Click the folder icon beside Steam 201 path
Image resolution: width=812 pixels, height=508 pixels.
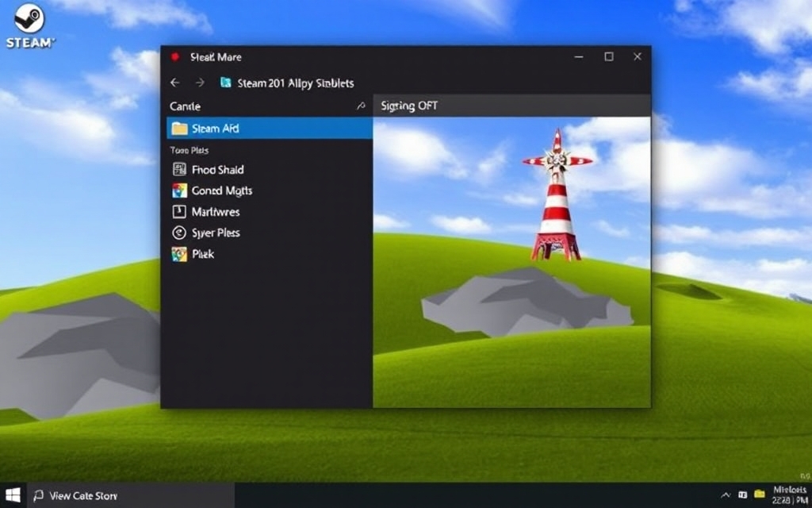click(226, 83)
